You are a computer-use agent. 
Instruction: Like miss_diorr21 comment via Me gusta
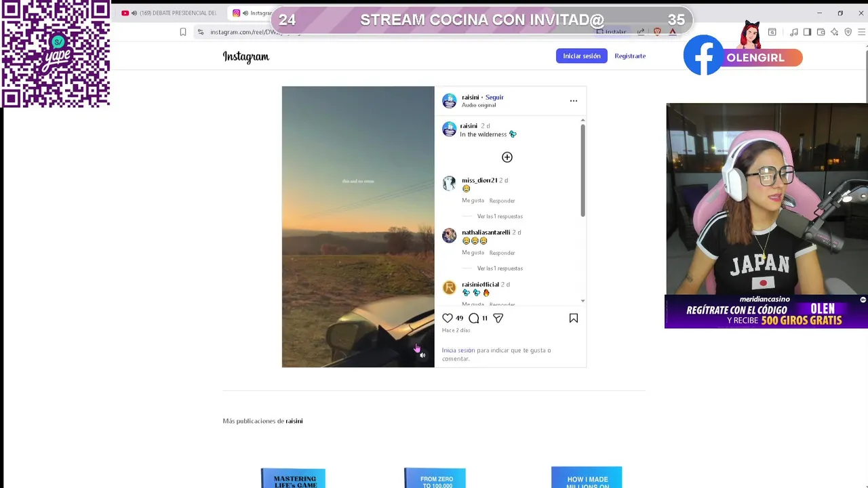[473, 201]
